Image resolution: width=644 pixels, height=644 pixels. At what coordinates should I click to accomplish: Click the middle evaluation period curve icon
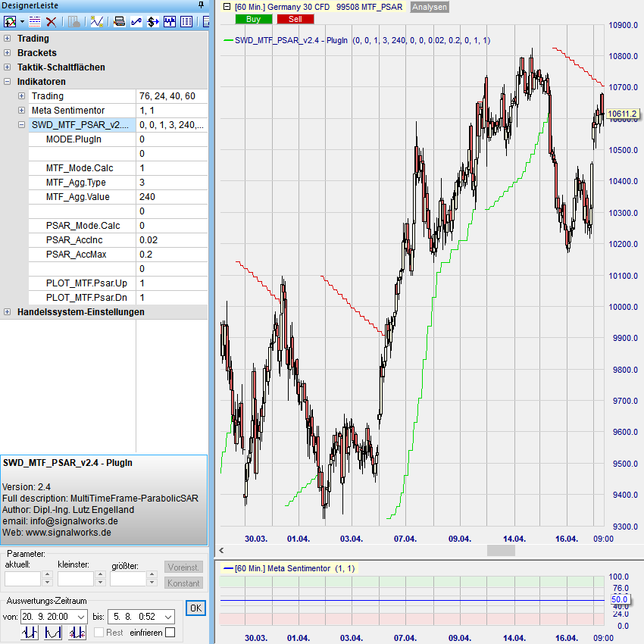[x=53, y=632]
